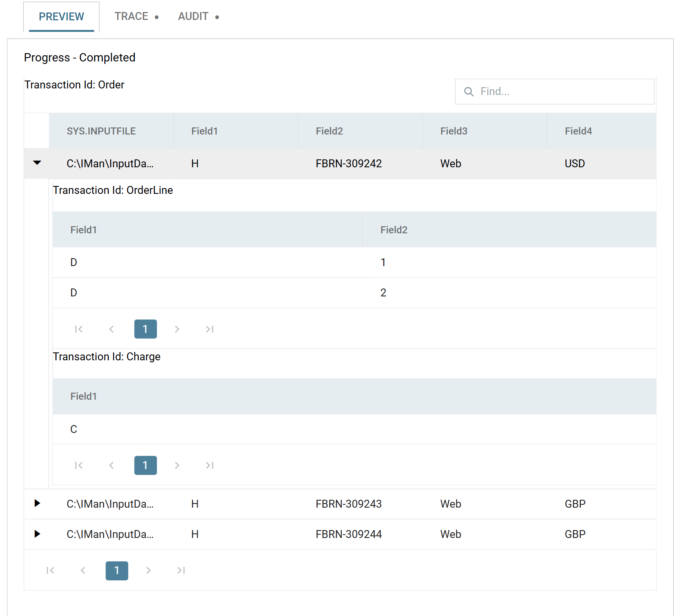The height and width of the screenshot is (616, 680).
Task: Select OrderLine row with value 2
Action: (355, 293)
